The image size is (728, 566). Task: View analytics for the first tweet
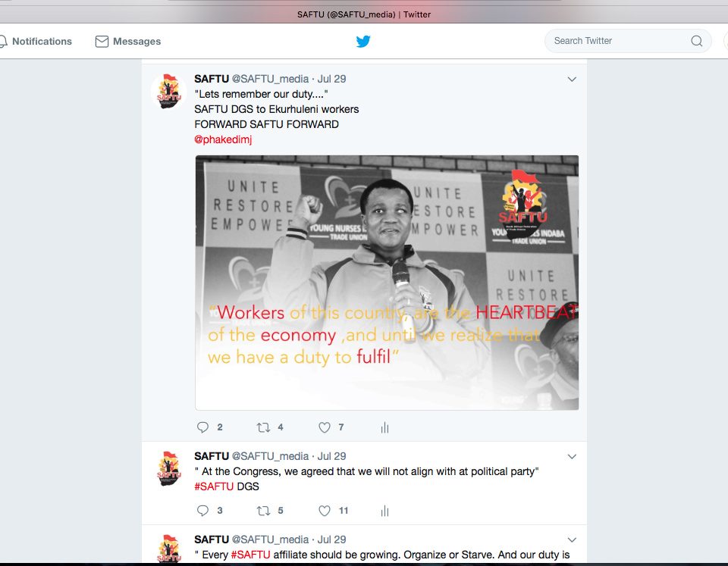coord(384,427)
